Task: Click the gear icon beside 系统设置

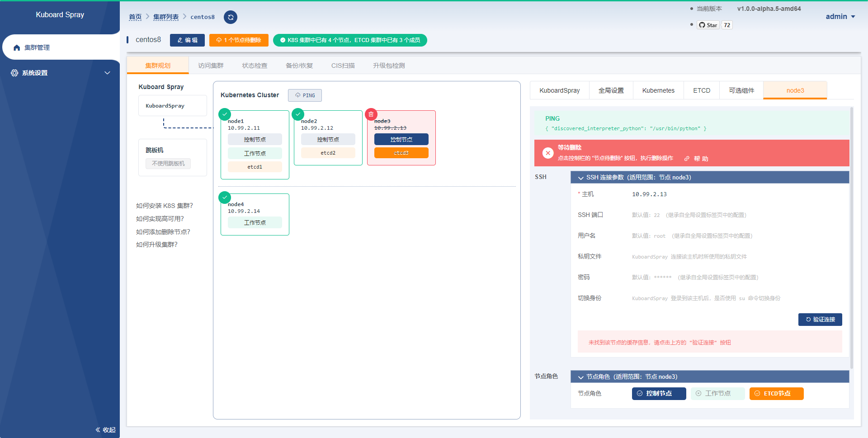Action: [x=14, y=73]
